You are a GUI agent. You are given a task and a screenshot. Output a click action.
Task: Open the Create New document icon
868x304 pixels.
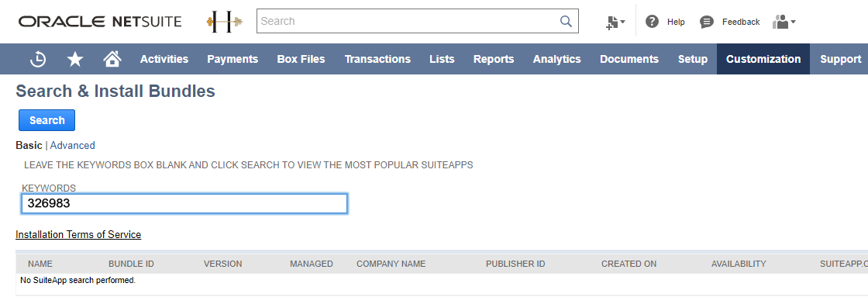tap(611, 22)
